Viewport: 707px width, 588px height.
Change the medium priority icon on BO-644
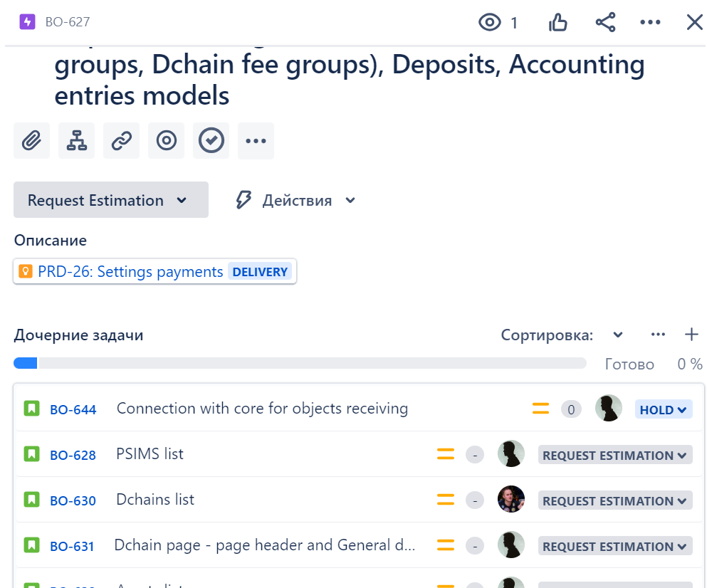(540, 409)
